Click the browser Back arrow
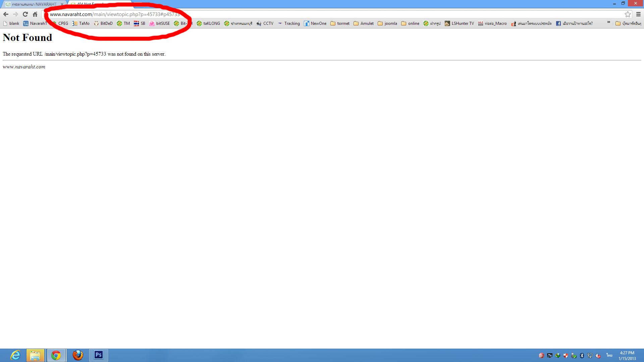Screen dimensions: 644x362 coord(6,14)
